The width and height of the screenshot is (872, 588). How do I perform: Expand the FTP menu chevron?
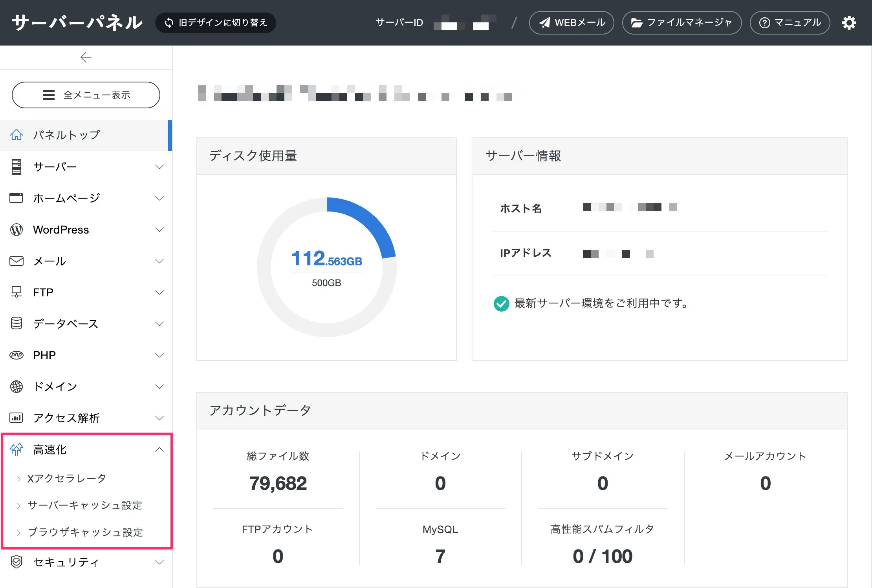pos(159,292)
